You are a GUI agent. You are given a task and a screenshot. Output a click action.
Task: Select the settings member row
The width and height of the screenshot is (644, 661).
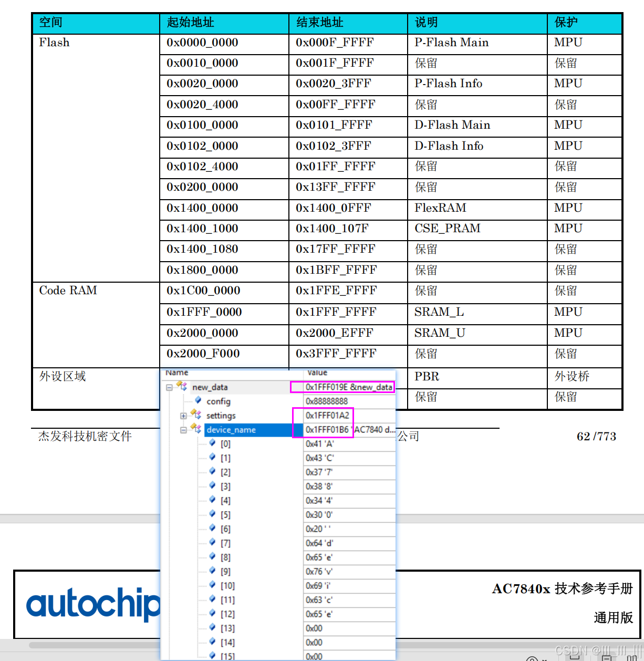(278, 416)
